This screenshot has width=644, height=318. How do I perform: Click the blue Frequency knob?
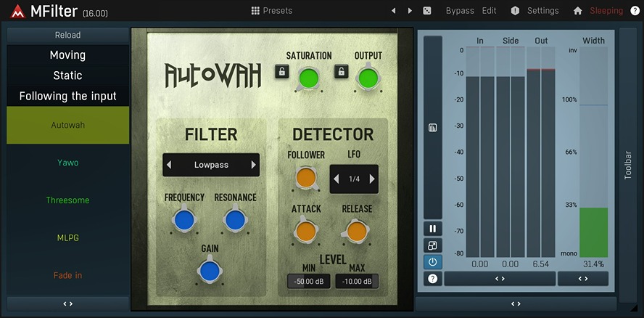tap(184, 220)
